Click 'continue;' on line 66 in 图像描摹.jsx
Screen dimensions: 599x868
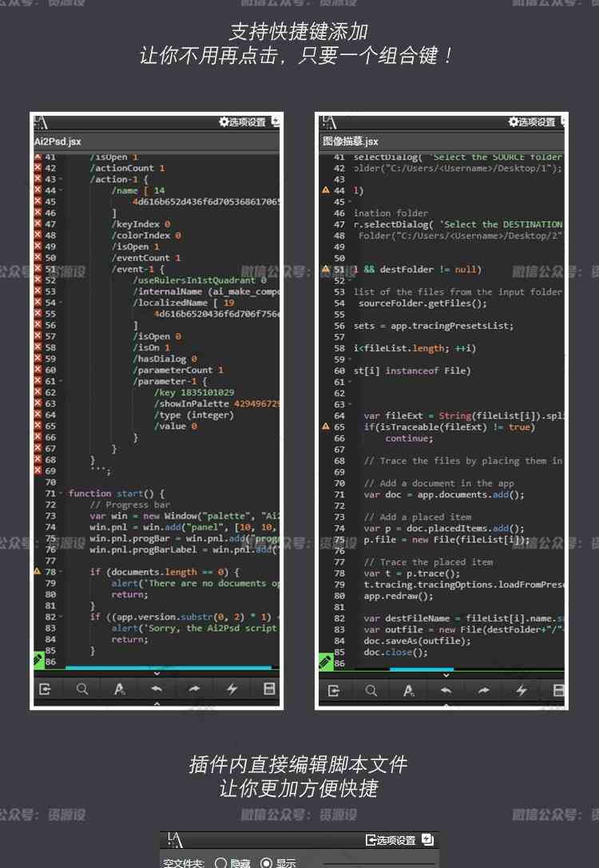[409, 438]
